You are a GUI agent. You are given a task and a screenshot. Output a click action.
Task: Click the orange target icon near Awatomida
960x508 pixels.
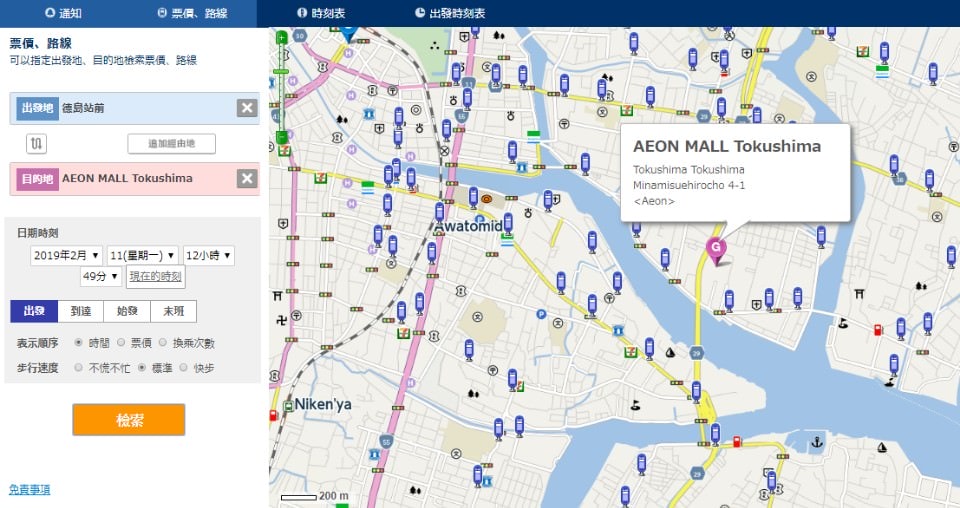(x=487, y=199)
